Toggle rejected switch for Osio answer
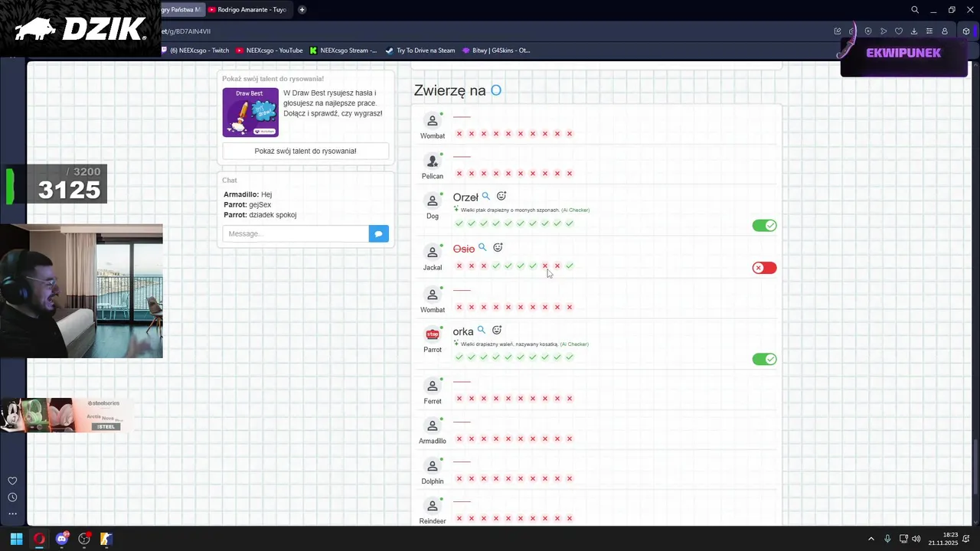This screenshot has height=551, width=980. pyautogui.click(x=764, y=268)
